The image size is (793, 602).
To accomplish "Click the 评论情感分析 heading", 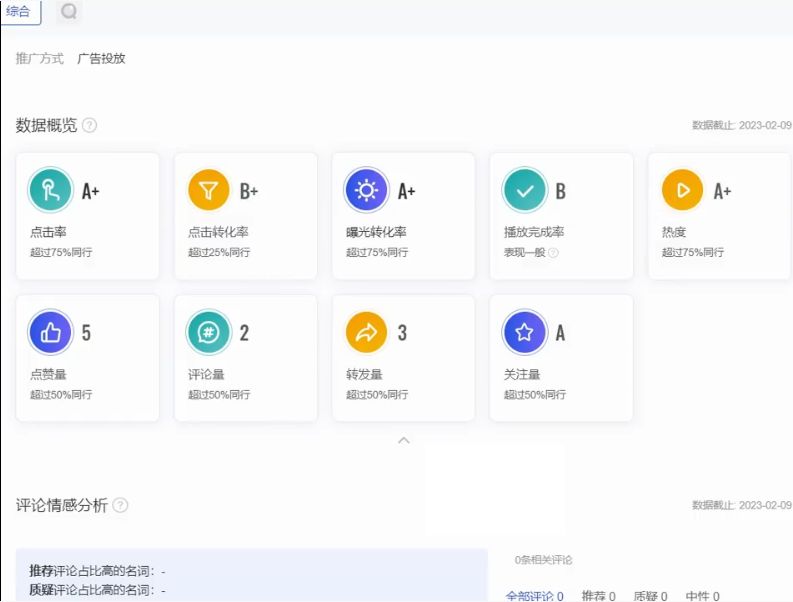I will [62, 505].
